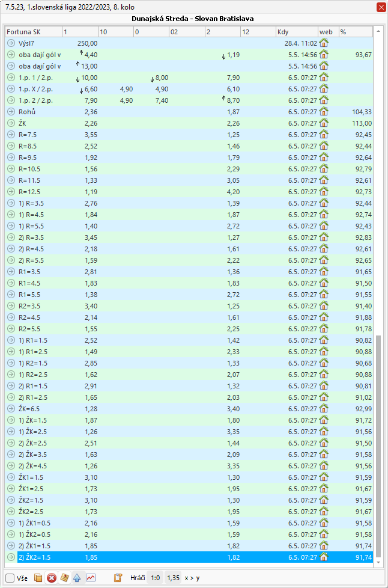The height and width of the screenshot is (588, 388).
Task: Click the 1:0 button
Action: (155, 578)
